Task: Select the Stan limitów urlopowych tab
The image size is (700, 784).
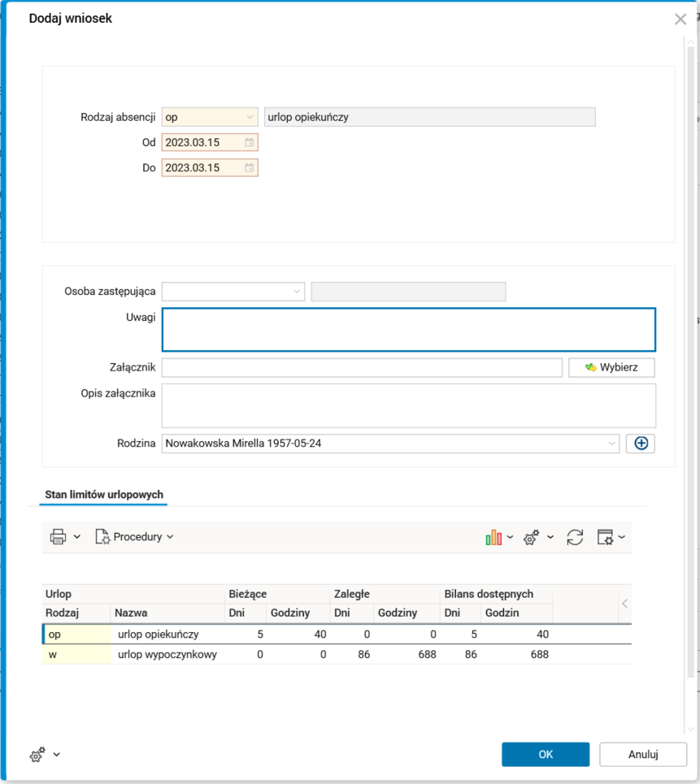Action: [104, 494]
